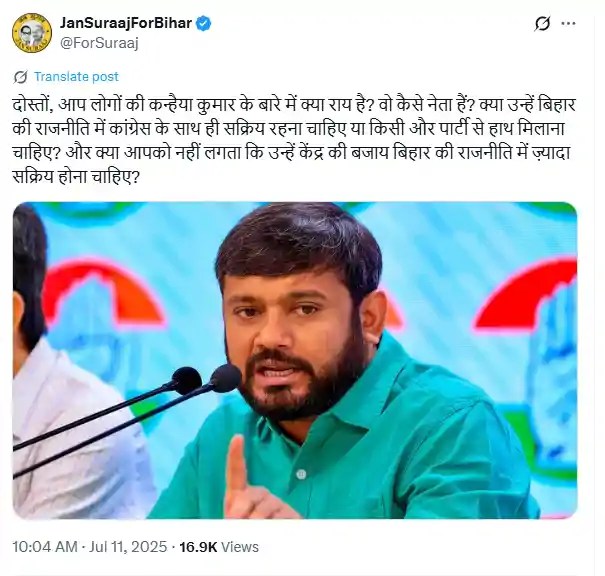The width and height of the screenshot is (605, 576).
Task: Open the attached photo of the speaker
Action: tap(295, 360)
